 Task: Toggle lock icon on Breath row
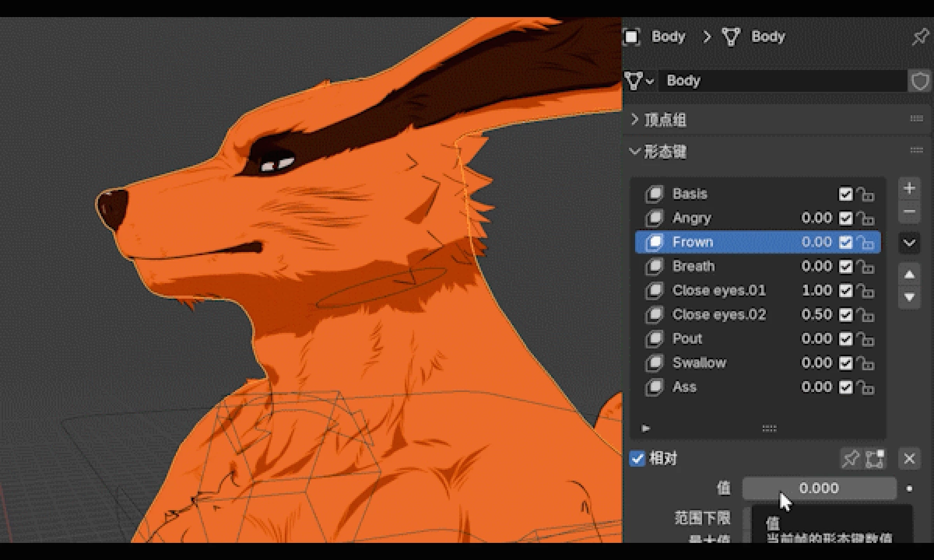coord(865,267)
